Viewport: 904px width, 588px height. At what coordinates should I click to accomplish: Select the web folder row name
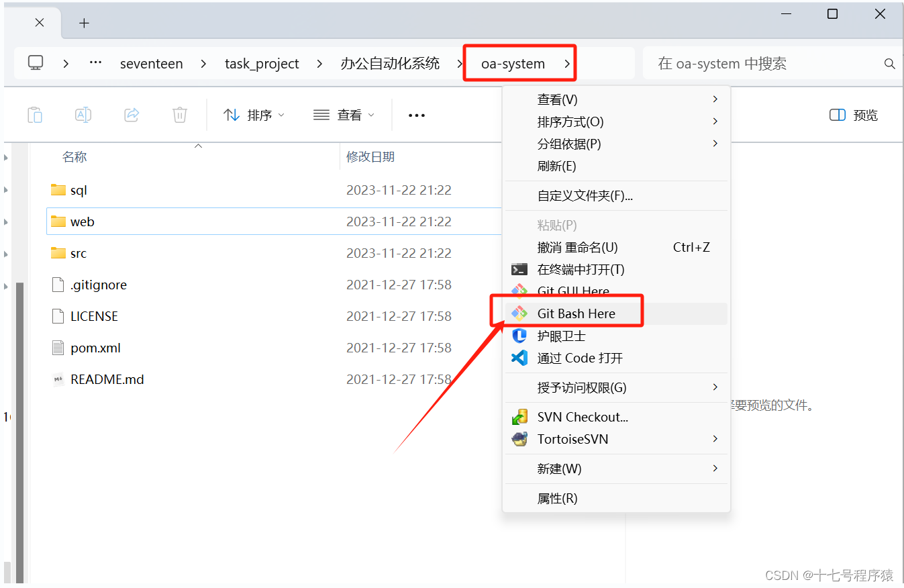pyautogui.click(x=83, y=222)
